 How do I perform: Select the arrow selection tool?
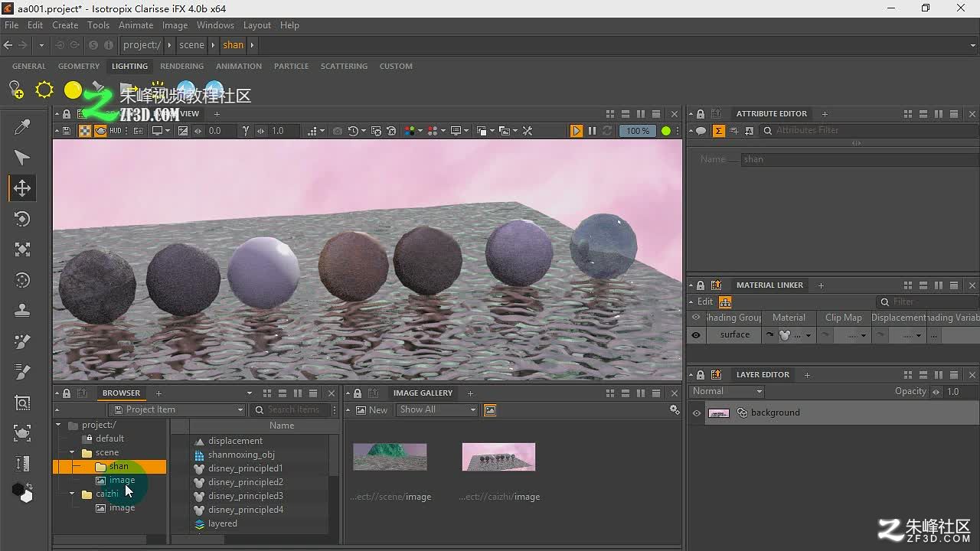coord(22,158)
